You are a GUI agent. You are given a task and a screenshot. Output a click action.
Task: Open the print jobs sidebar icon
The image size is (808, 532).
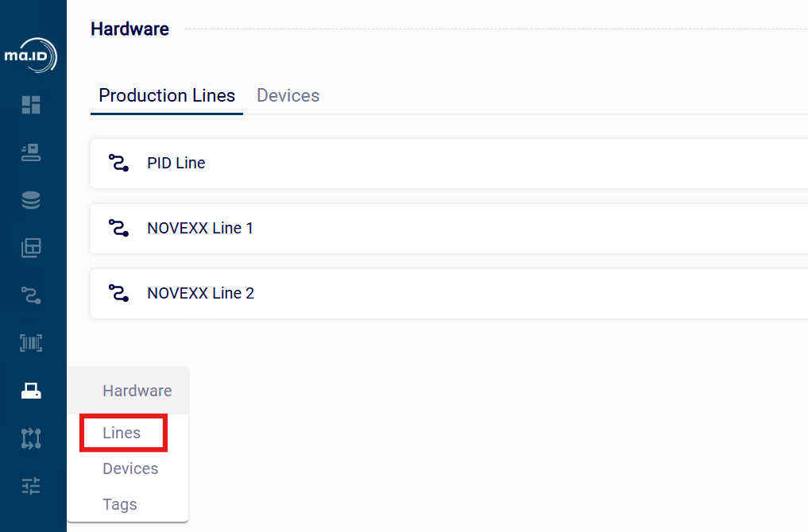[31, 152]
